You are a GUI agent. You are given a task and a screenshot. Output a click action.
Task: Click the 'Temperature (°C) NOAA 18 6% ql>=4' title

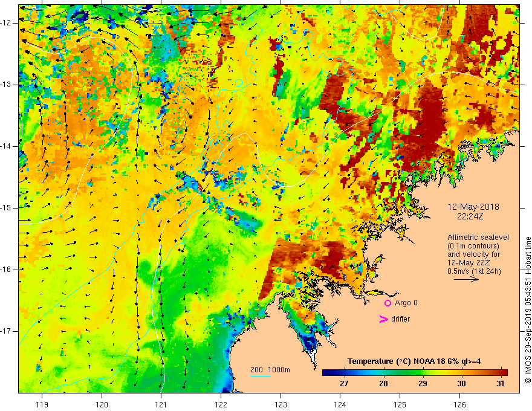[414, 361]
